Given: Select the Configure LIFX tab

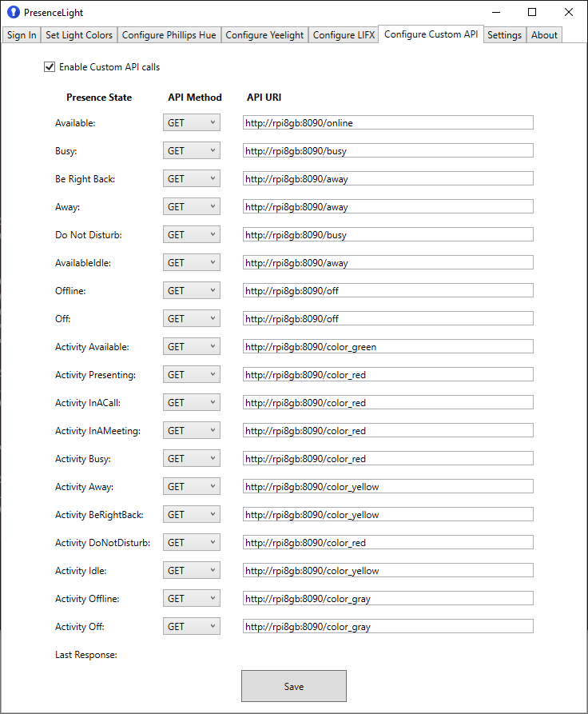Looking at the screenshot, I should [x=344, y=35].
